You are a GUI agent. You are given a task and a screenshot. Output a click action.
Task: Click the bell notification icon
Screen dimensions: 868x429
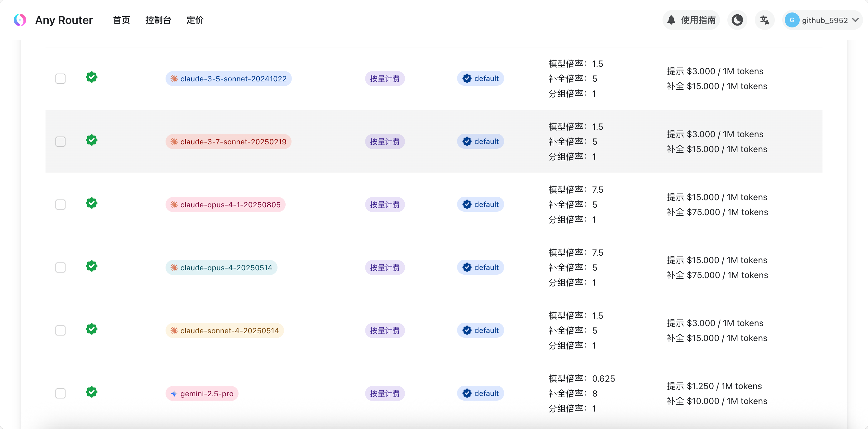671,20
